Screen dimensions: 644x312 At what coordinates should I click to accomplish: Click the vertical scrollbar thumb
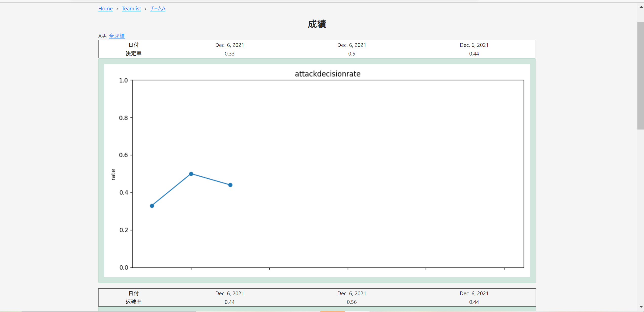tap(640, 76)
